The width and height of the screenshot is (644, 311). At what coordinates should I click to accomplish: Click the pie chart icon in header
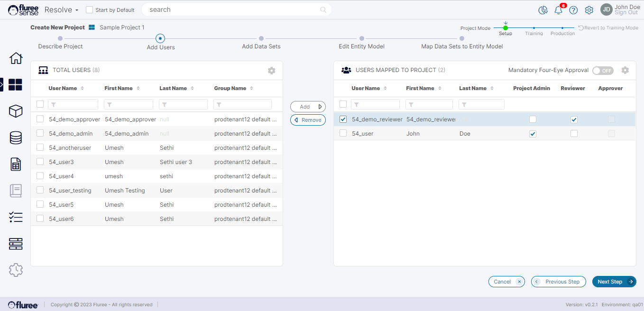pyautogui.click(x=543, y=10)
